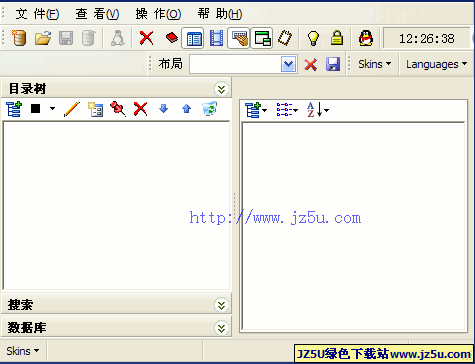Click the new database icon

pos(19,38)
